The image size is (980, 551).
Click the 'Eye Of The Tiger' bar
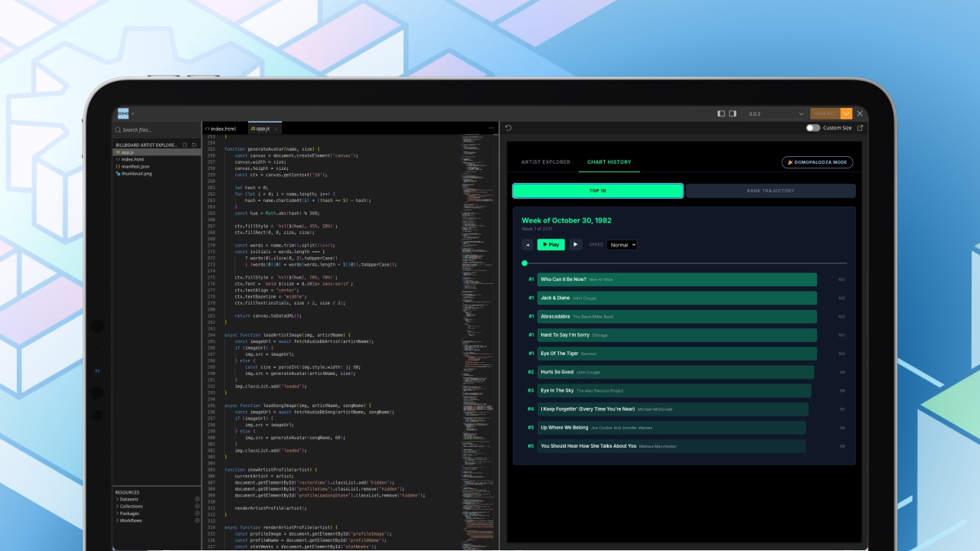[x=677, y=354]
